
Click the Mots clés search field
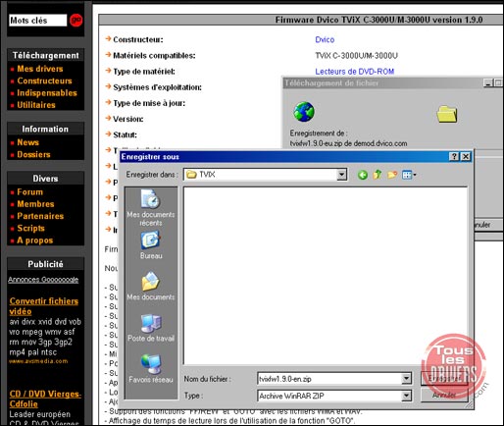coord(38,21)
